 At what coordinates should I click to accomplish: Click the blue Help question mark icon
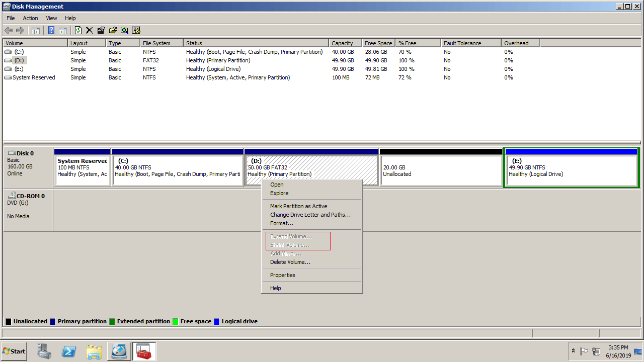pyautogui.click(x=51, y=30)
